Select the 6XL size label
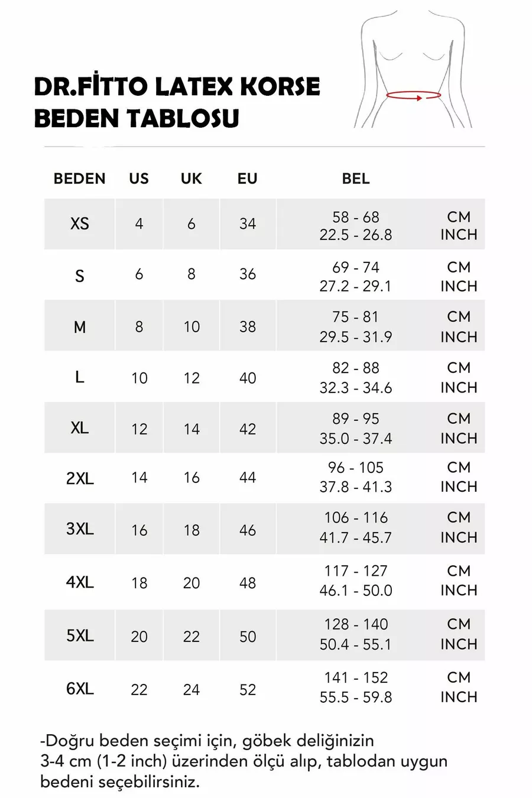Screen dimensions: 532x798 [79, 689]
